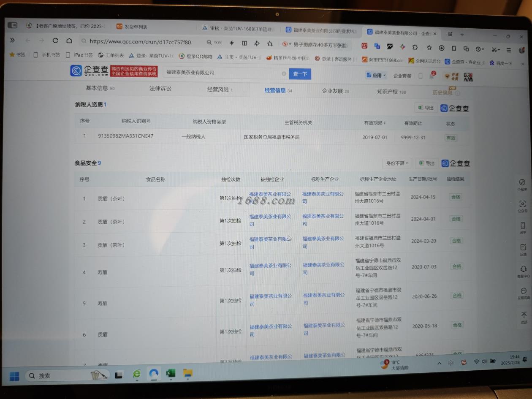Open a new browser tab with plus
The height and width of the screenshot is (399, 532).
pyautogui.click(x=462, y=35)
